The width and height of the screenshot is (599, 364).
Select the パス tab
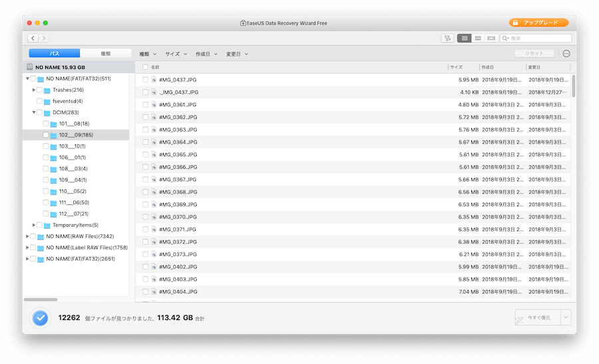55,53
